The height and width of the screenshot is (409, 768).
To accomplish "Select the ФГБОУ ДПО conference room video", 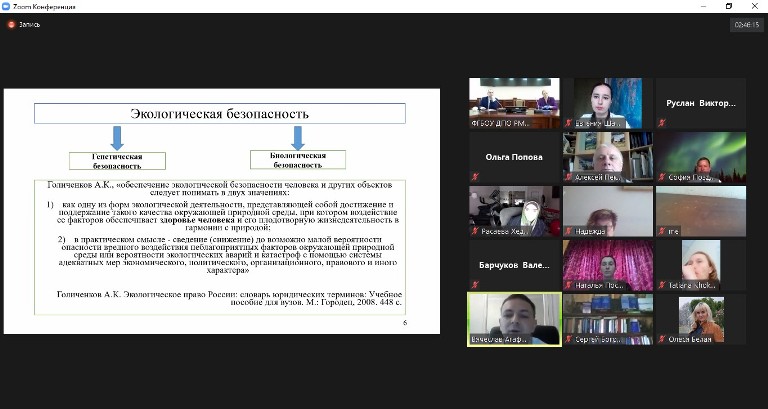I will 514,100.
